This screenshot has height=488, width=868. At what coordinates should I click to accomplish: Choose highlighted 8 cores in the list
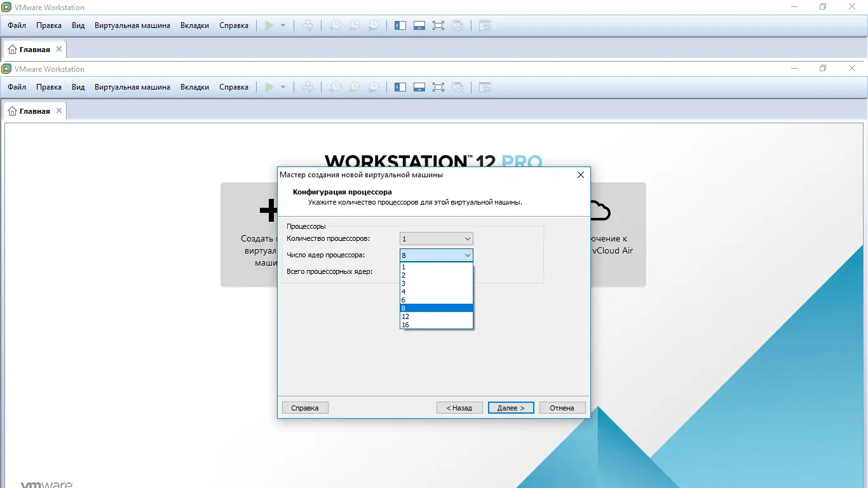pos(437,308)
